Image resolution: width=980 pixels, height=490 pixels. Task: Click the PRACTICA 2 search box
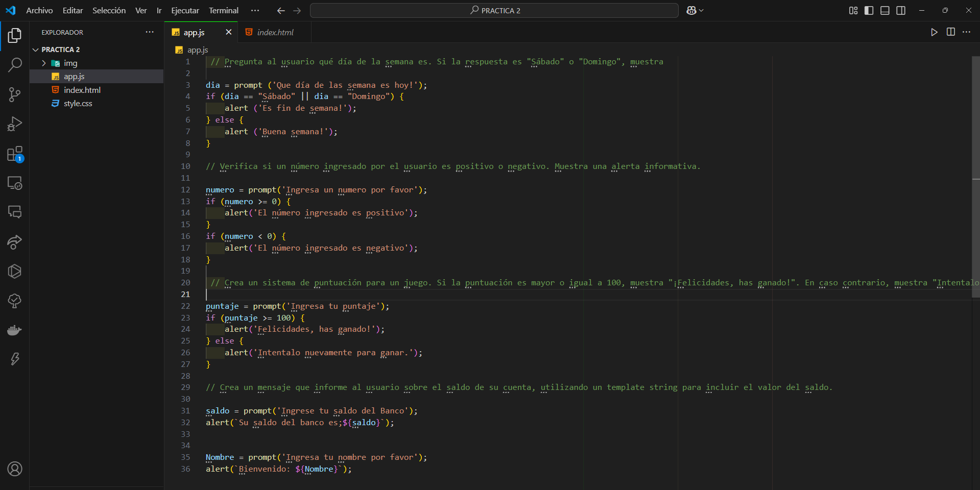point(494,10)
